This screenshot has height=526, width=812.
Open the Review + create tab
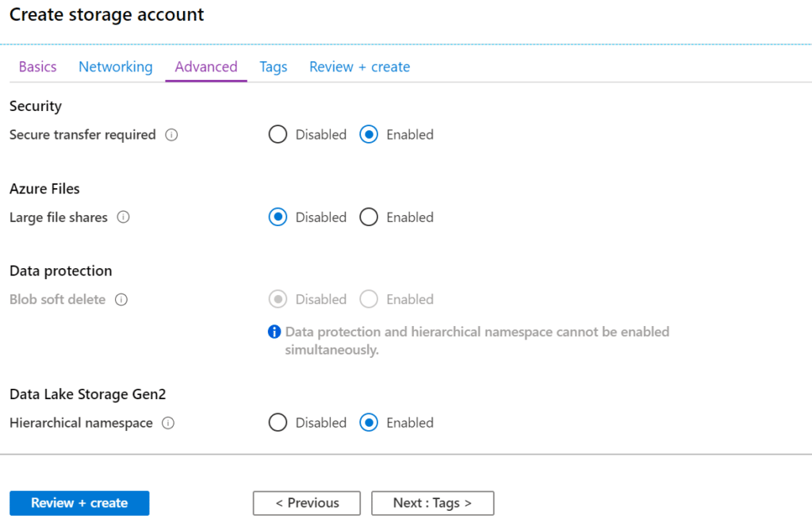click(360, 67)
